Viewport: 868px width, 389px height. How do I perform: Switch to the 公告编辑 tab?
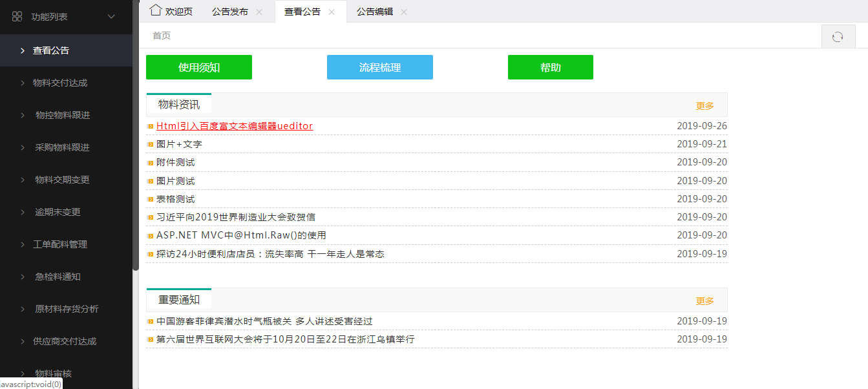[x=375, y=12]
